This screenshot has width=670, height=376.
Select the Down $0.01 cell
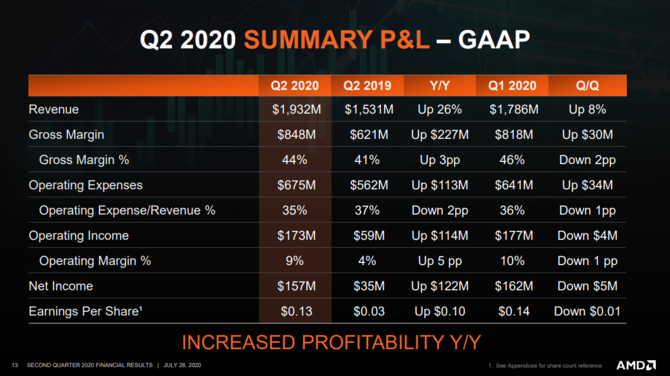point(587,311)
